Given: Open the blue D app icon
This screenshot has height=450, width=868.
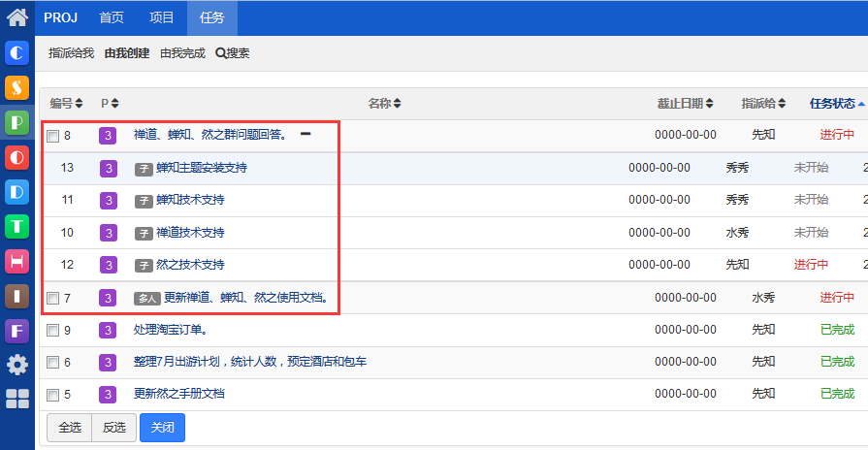Looking at the screenshot, I should click(x=17, y=192).
